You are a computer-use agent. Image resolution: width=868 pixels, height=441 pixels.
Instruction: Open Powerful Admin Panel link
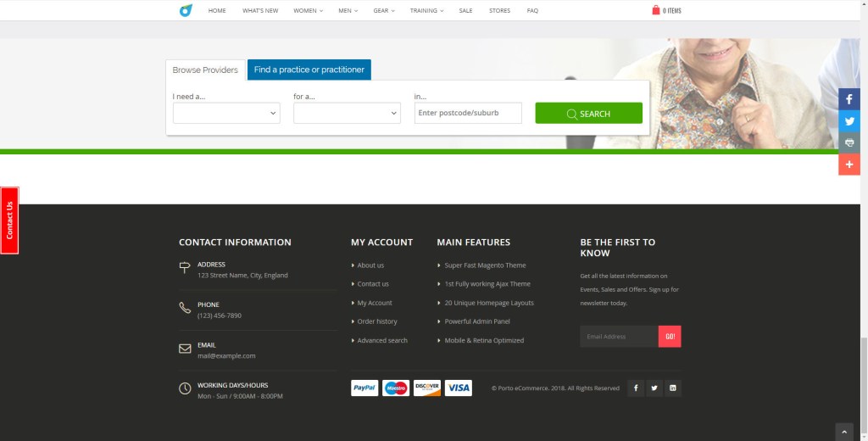point(477,321)
